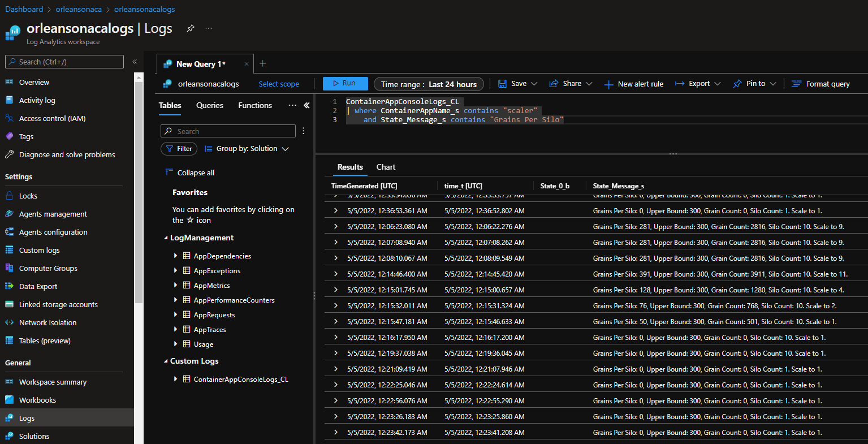Viewport: 868px width, 444px height.
Task: Click the Filter button in Tables pane
Action: (179, 149)
